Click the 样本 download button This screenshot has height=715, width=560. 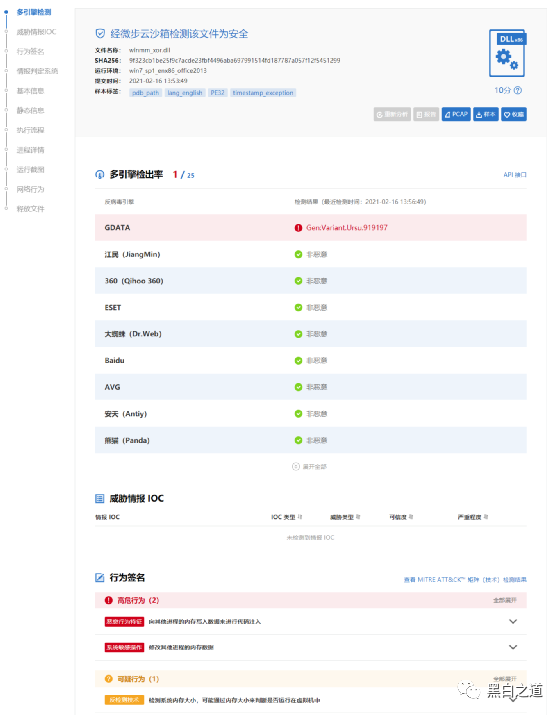coord(486,114)
